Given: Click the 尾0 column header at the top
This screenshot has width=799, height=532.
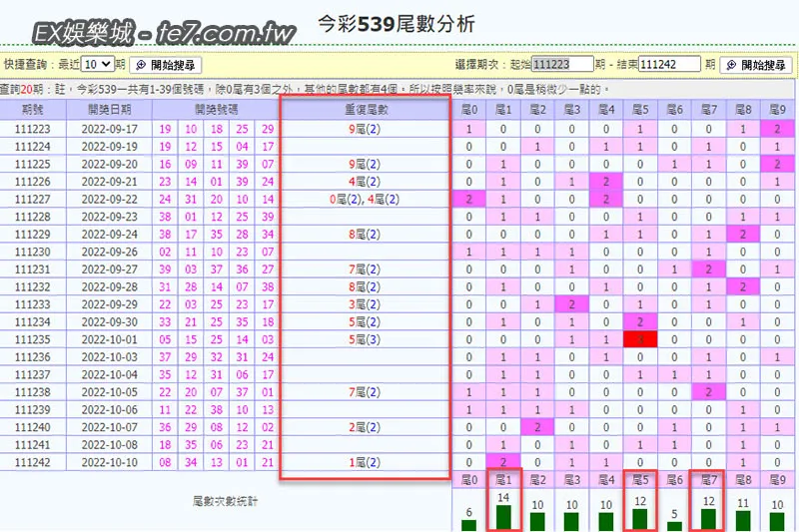Looking at the screenshot, I should (468, 110).
